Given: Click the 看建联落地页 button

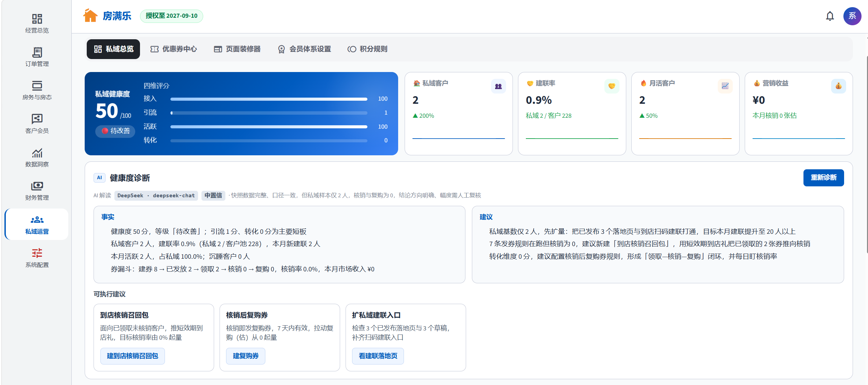Looking at the screenshot, I should [x=378, y=356].
